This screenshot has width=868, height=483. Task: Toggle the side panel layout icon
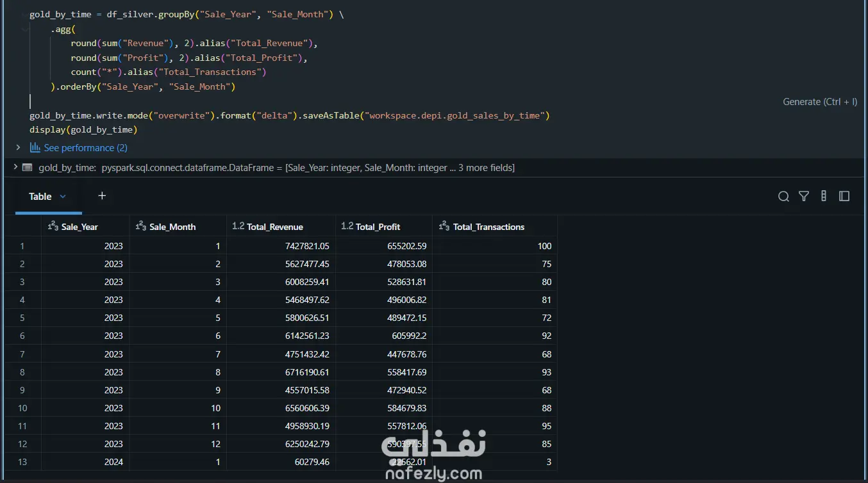click(844, 197)
